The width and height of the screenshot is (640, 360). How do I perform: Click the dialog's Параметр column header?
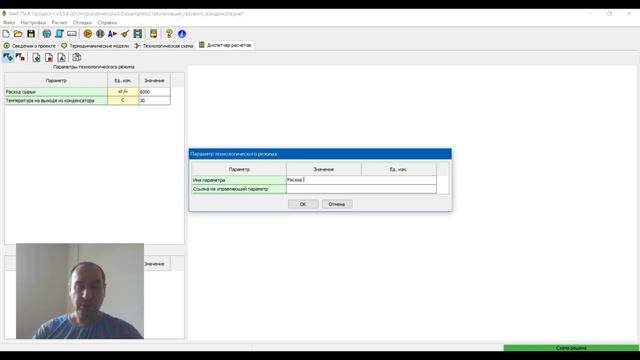click(x=239, y=169)
